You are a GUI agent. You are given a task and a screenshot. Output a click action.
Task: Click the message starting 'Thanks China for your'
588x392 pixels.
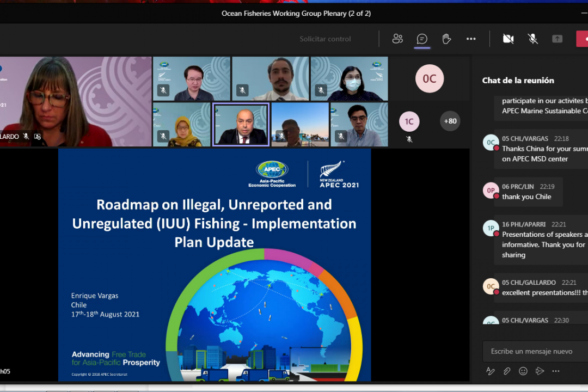[x=545, y=154]
